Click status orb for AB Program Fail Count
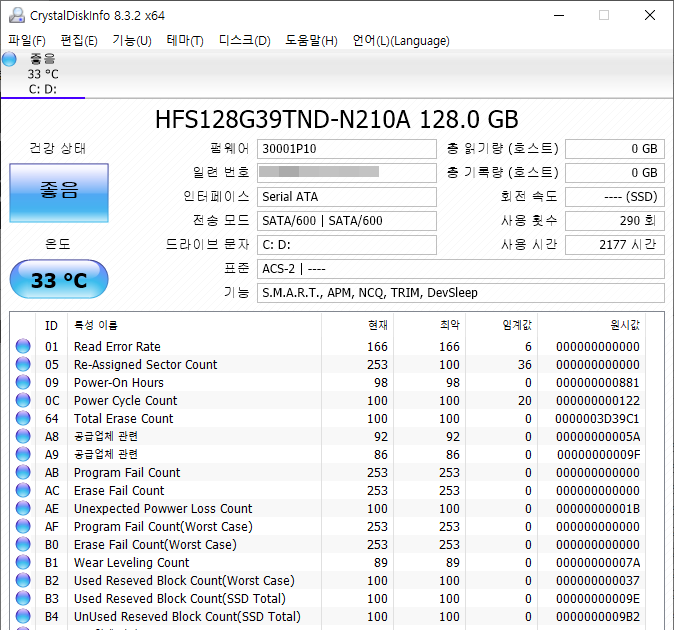Screen dimensions: 674x630 [x=23, y=472]
